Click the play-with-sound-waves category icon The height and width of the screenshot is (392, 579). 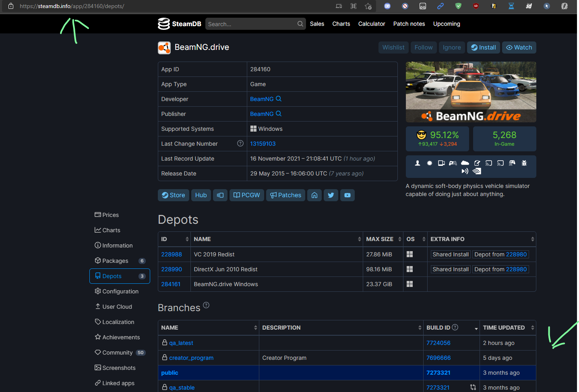pos(465,171)
